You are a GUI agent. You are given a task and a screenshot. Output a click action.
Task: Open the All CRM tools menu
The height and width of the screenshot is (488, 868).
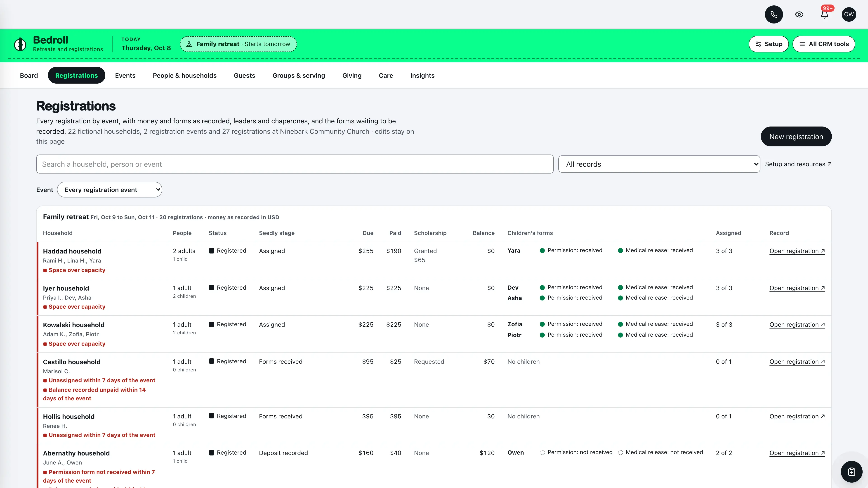tap(823, 44)
